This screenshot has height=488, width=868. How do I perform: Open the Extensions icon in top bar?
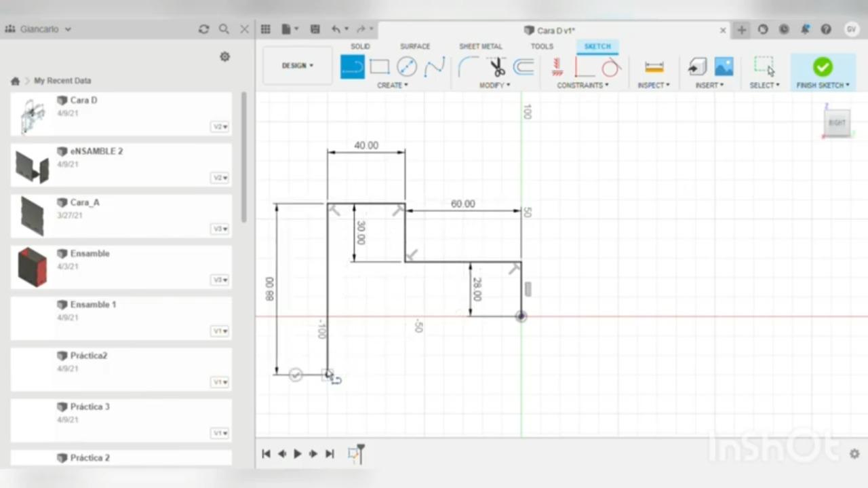pos(763,29)
